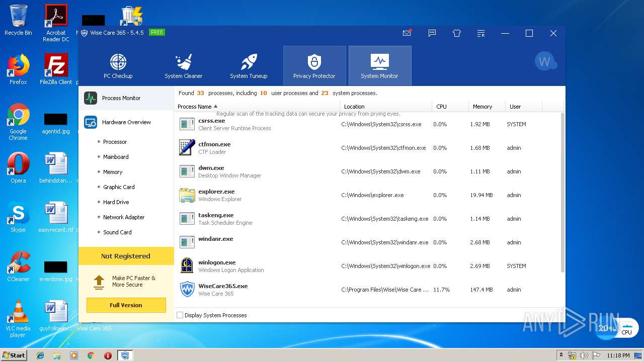The image size is (644, 362).
Task: Open FileZilla Client desktop icon
Action: click(x=56, y=69)
